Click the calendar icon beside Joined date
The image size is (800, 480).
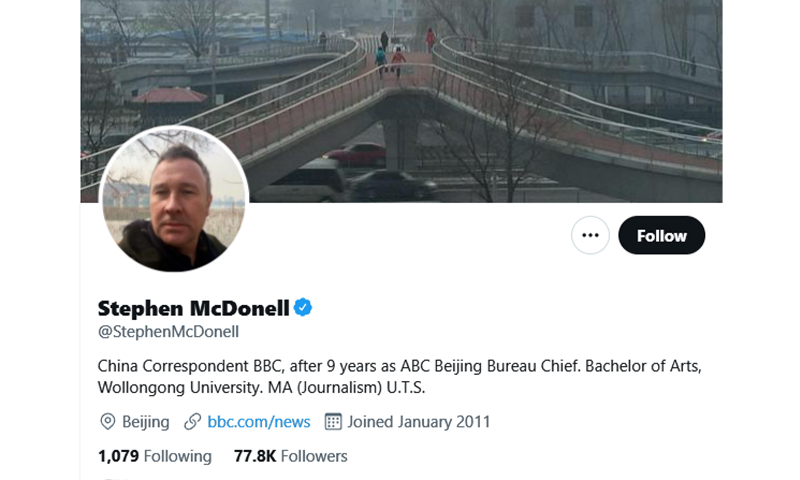coord(333,422)
